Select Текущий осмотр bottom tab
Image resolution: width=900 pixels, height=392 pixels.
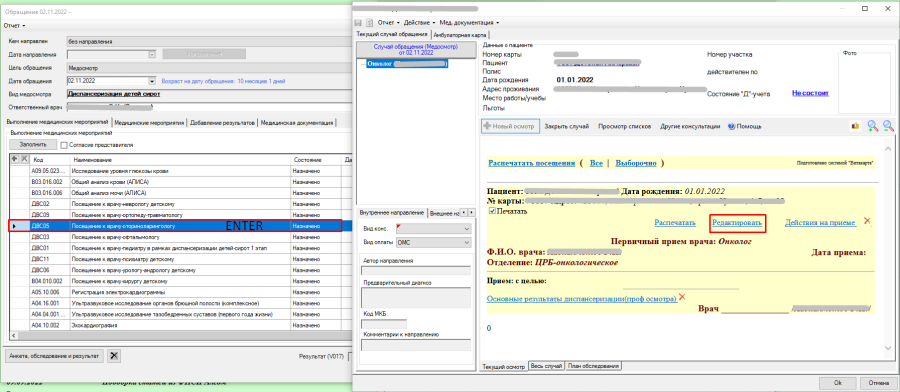click(x=503, y=366)
